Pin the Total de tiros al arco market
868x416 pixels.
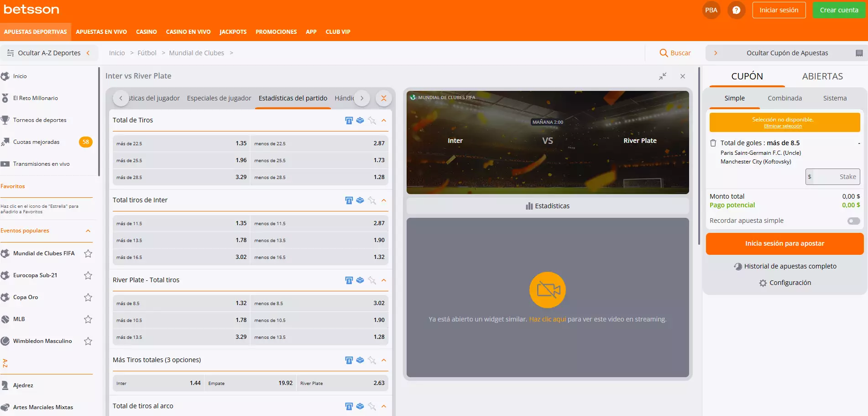(x=372, y=406)
